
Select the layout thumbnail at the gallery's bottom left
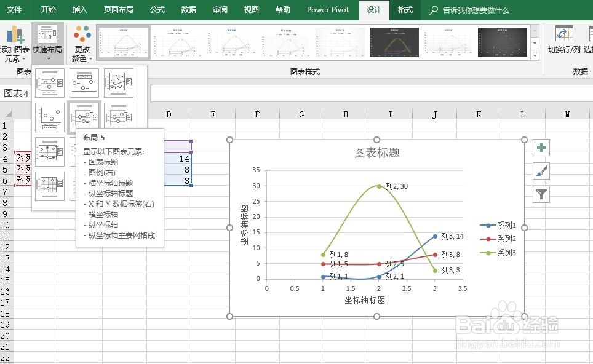(50, 186)
